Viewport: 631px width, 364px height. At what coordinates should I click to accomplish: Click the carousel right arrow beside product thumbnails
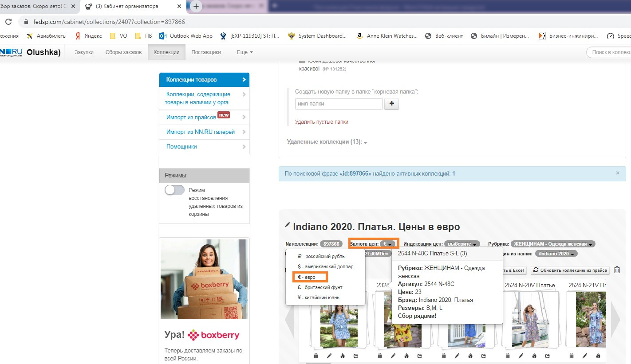point(615,319)
